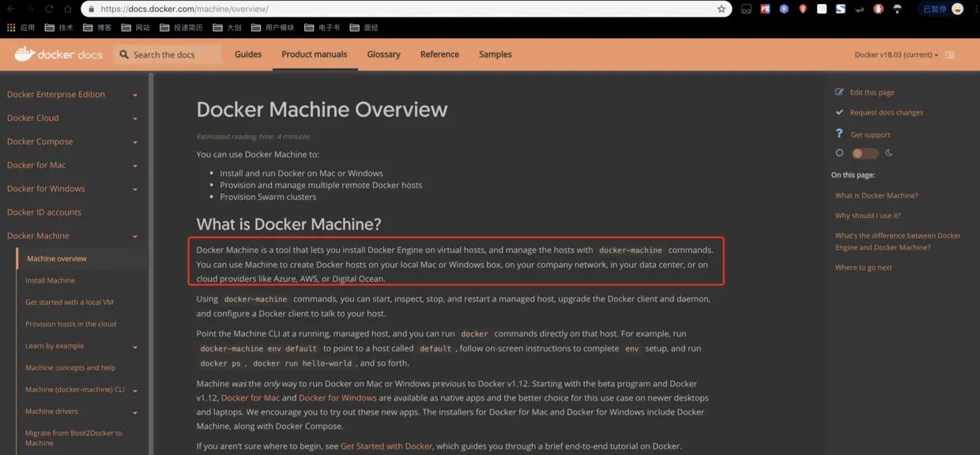This screenshot has width=980, height=455.
Task: Jump to What is Docker Machine? section
Action: click(x=876, y=195)
